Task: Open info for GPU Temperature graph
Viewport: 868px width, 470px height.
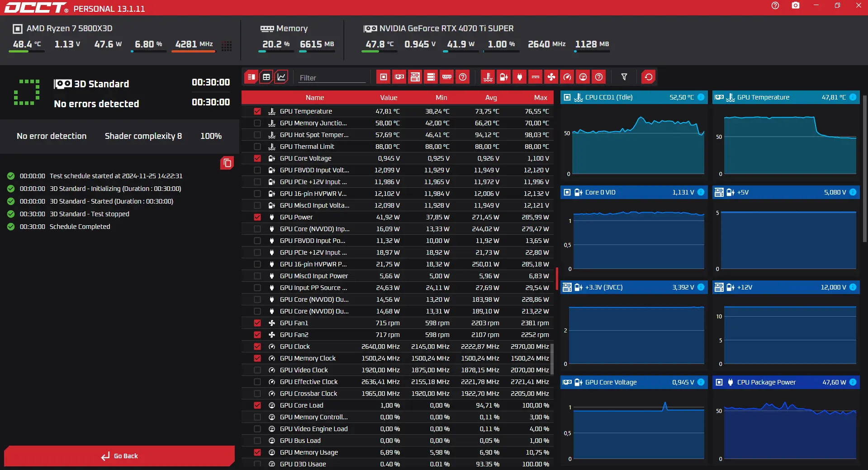Action: 853,97
